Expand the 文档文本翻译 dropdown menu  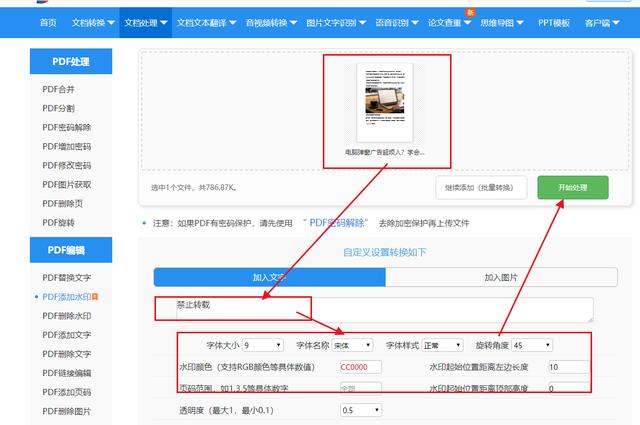[x=206, y=23]
